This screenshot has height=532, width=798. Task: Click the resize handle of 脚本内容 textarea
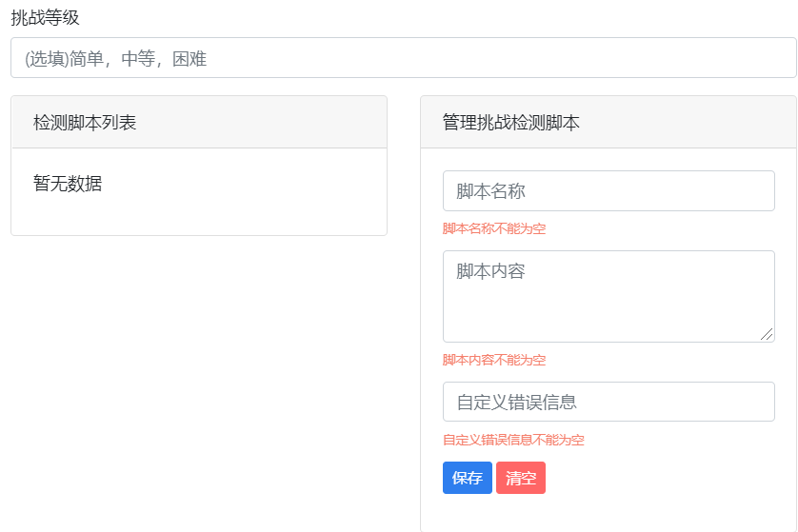[x=768, y=334]
